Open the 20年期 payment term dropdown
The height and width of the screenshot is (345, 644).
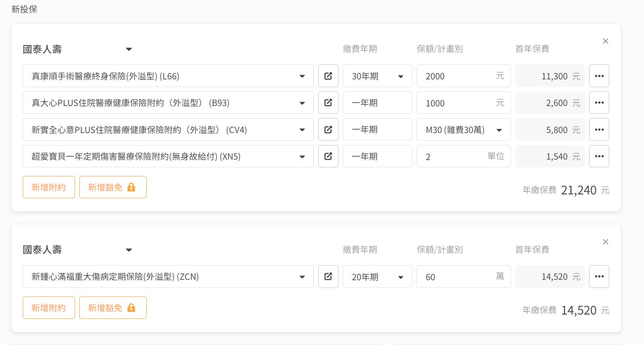tap(377, 277)
